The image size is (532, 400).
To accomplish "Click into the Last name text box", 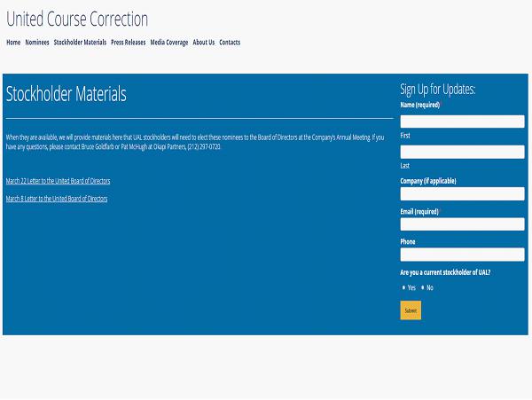I will tap(462, 152).
